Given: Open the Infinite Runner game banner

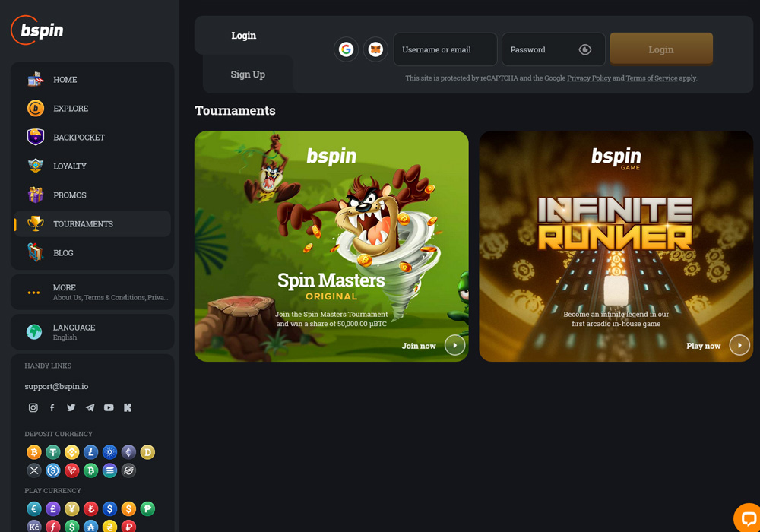Looking at the screenshot, I should point(616,246).
